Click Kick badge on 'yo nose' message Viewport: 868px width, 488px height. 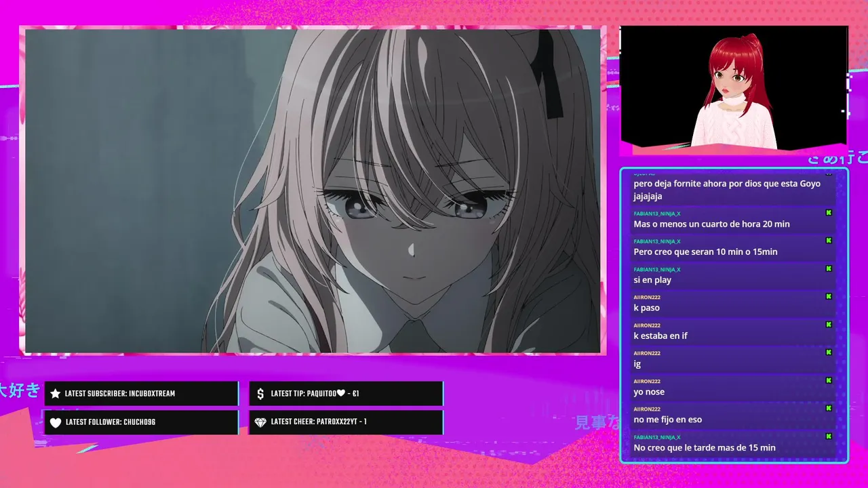point(829,380)
